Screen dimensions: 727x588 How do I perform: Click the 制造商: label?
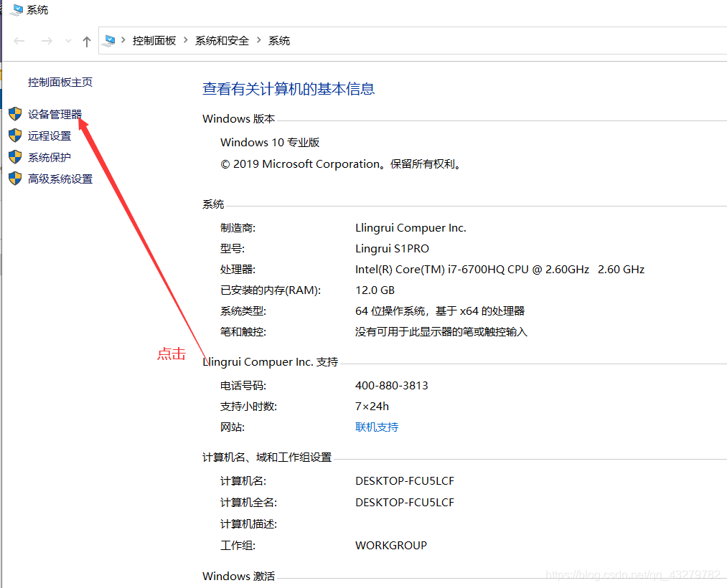click(x=238, y=228)
